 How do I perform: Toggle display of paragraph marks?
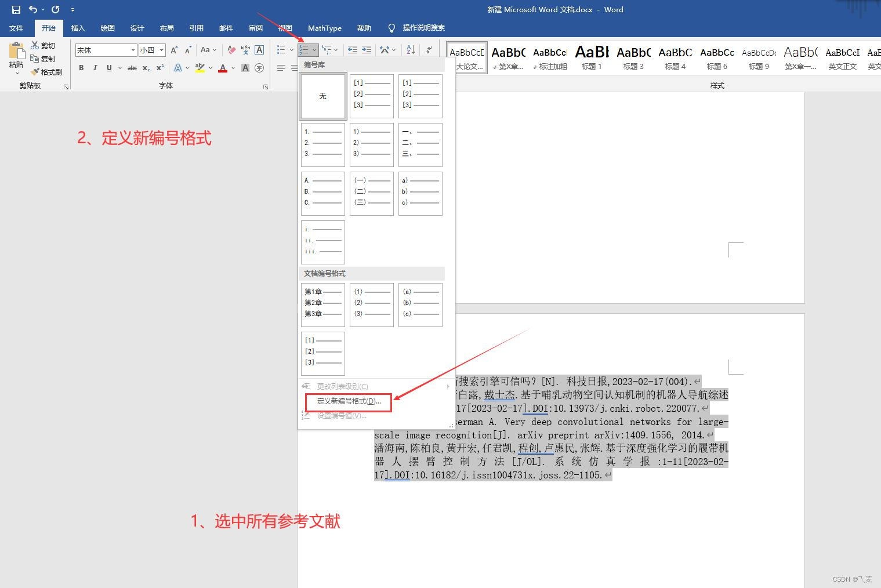(x=429, y=50)
